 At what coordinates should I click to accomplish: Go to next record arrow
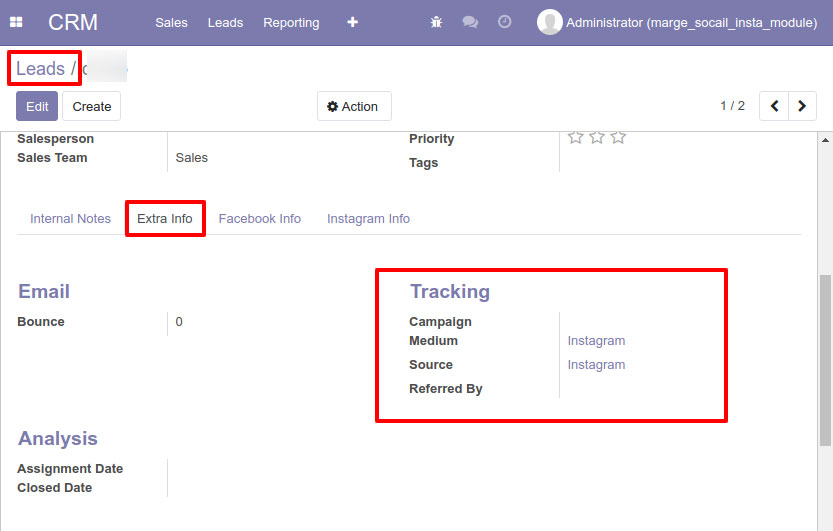point(802,106)
